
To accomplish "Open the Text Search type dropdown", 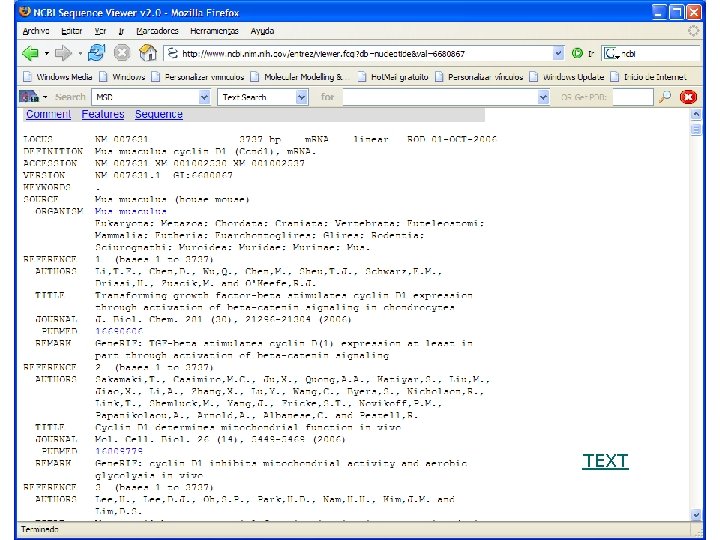I will point(301,97).
